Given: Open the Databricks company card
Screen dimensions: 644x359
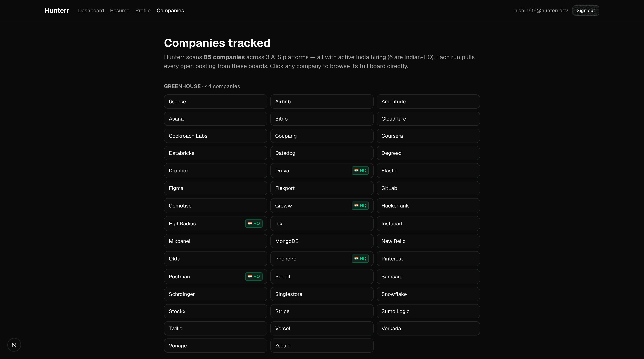Looking at the screenshot, I should pos(215,153).
